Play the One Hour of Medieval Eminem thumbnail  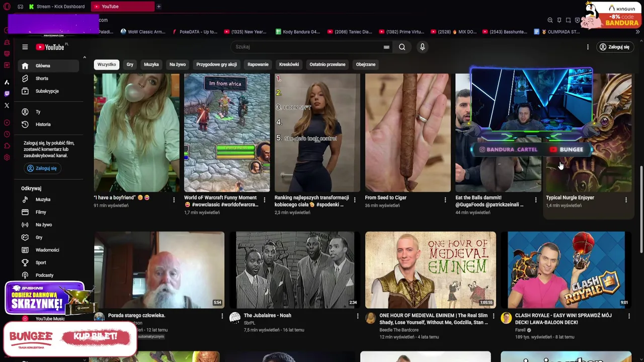[430, 270]
